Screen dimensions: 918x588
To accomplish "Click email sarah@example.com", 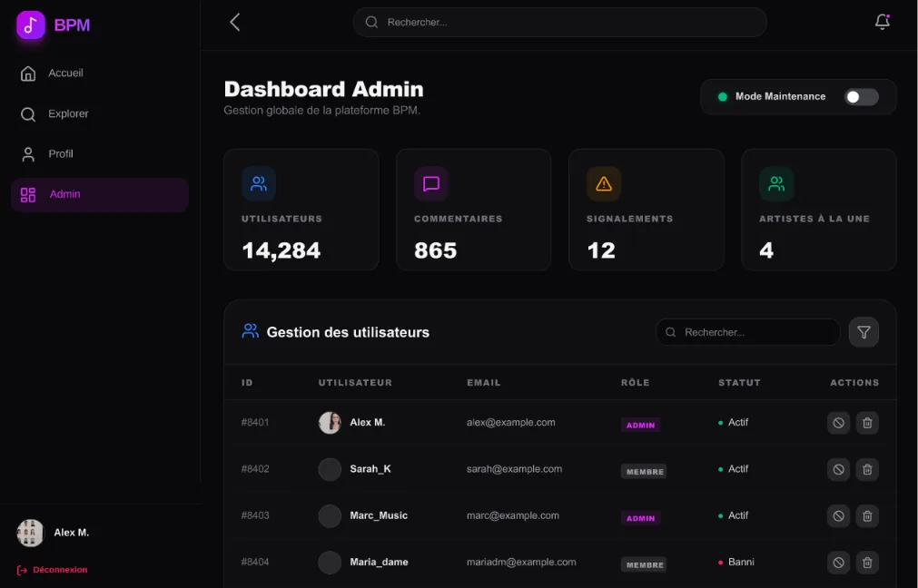I will click(x=514, y=469).
